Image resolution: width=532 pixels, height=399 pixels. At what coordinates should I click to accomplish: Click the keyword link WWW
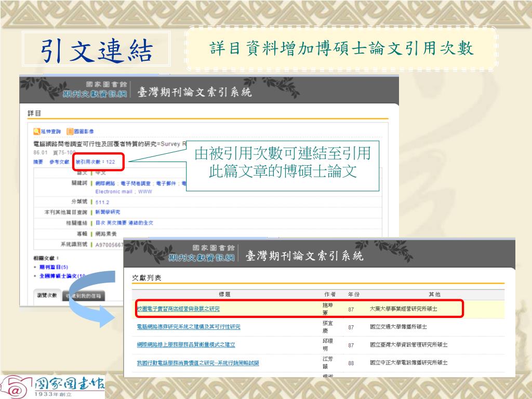145,192
